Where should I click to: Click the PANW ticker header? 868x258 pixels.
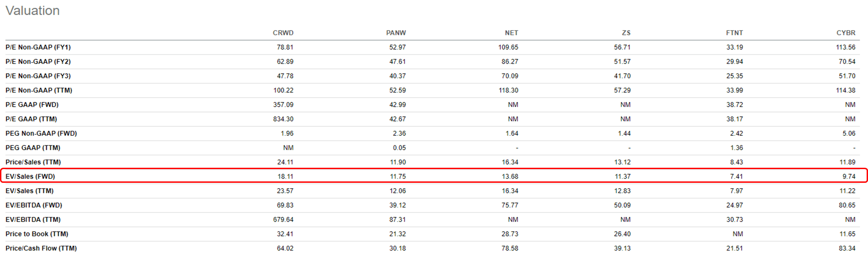point(395,33)
